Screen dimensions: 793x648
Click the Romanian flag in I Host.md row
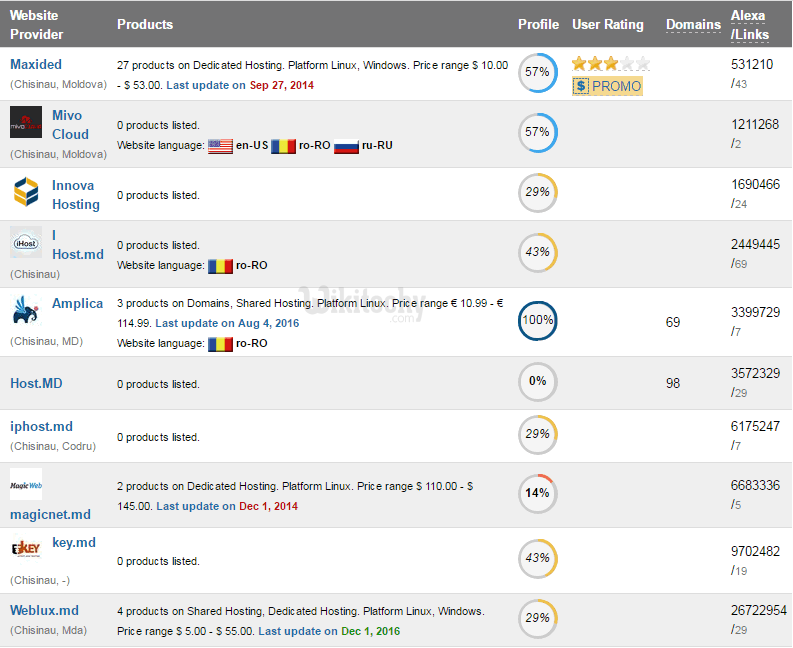point(220,266)
